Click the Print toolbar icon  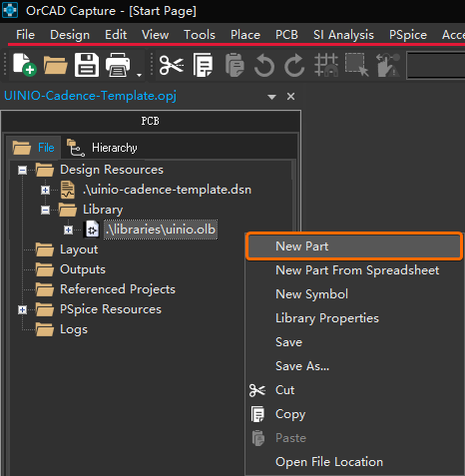(118, 65)
